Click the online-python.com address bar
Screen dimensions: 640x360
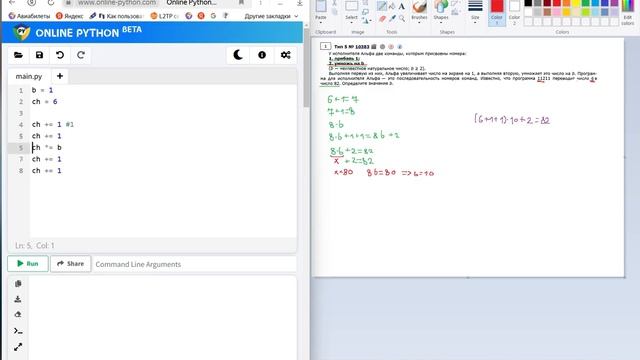click(116, 2)
